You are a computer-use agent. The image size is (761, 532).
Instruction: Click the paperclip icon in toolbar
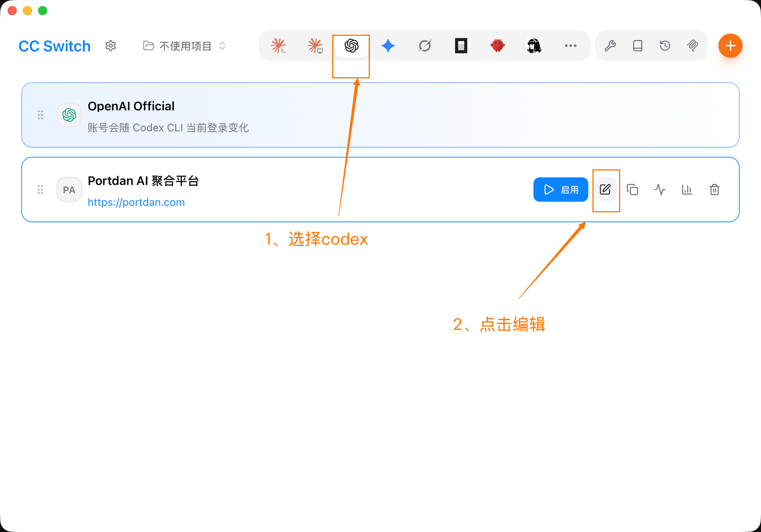pyautogui.click(x=693, y=46)
